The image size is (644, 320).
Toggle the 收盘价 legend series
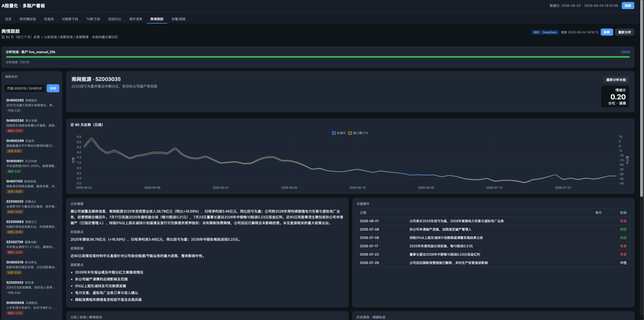[x=339, y=133]
